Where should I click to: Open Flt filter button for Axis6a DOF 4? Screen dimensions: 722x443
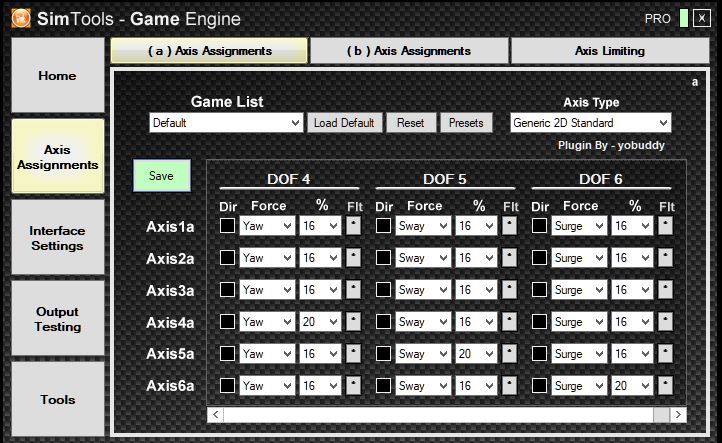click(353, 385)
